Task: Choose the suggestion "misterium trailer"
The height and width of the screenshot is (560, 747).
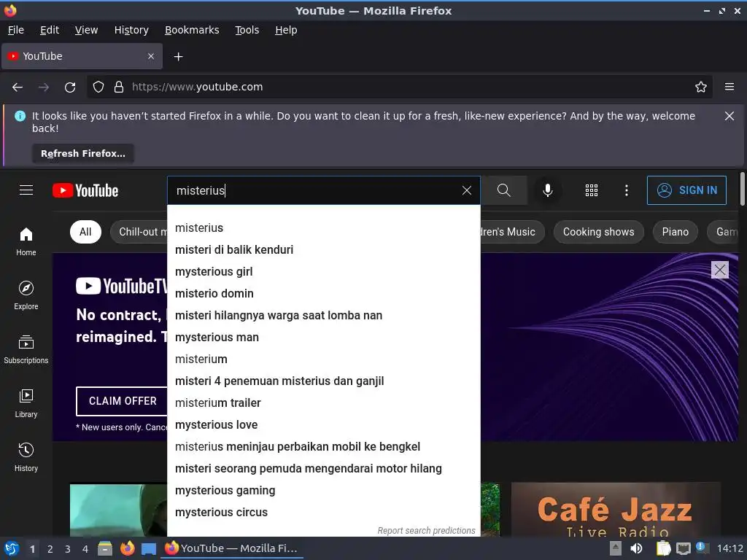Action: coord(324,402)
